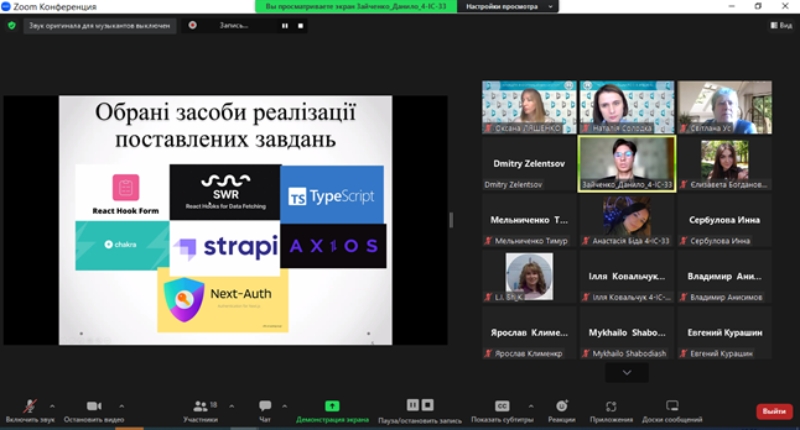Select Мельниченко Тимур participant tile
Image resolution: width=800 pixels, height=430 pixels.
[x=529, y=220]
